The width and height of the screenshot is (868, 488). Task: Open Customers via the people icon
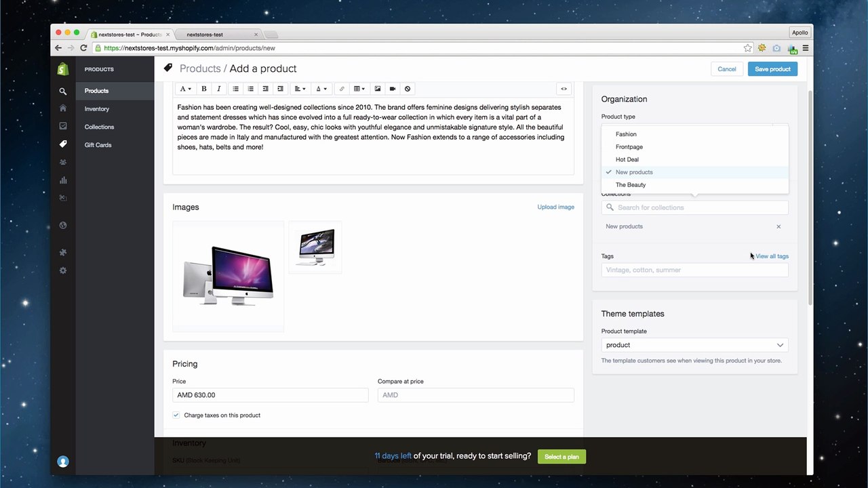(63, 162)
